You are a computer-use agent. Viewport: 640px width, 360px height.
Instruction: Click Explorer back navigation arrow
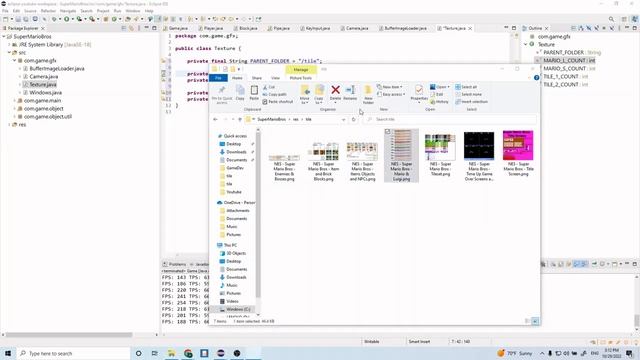[215, 120]
